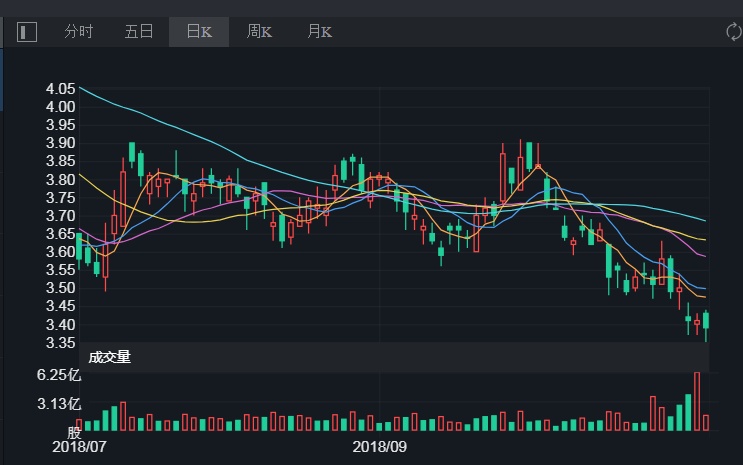This screenshot has width=743, height=465.
Task: Click the tallest red volume bar
Action: [x=697, y=400]
